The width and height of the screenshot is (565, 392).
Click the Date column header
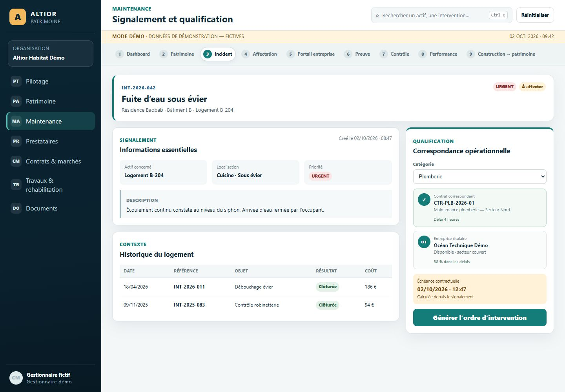point(129,271)
